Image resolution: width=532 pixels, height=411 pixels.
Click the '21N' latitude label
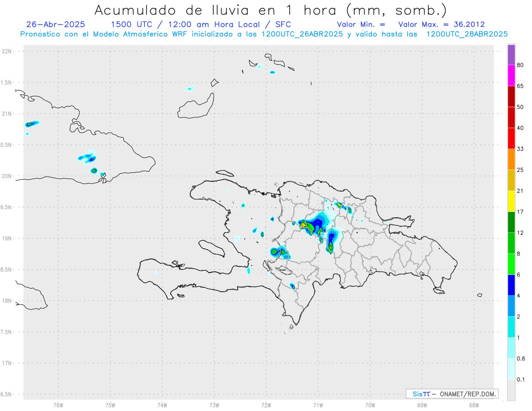6,114
